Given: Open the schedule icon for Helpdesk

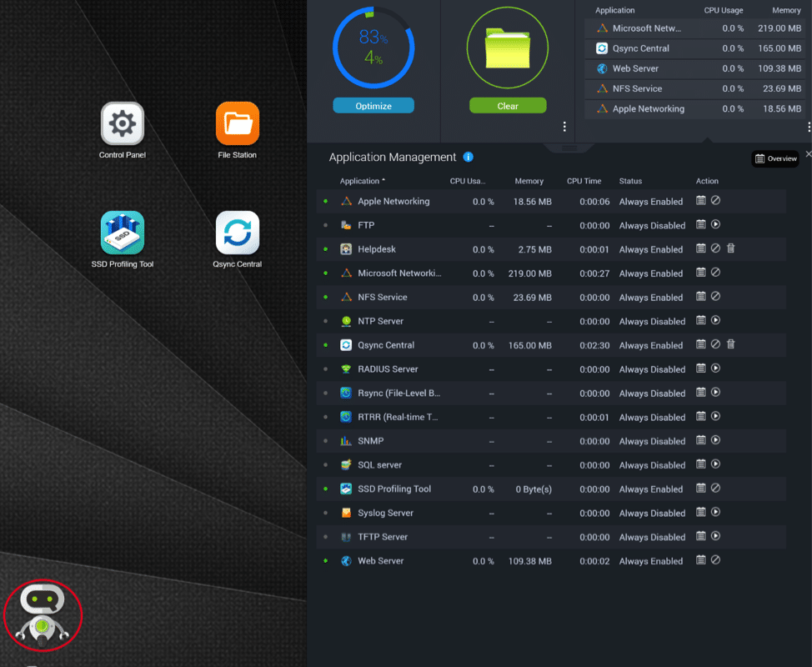Looking at the screenshot, I should 700,248.
